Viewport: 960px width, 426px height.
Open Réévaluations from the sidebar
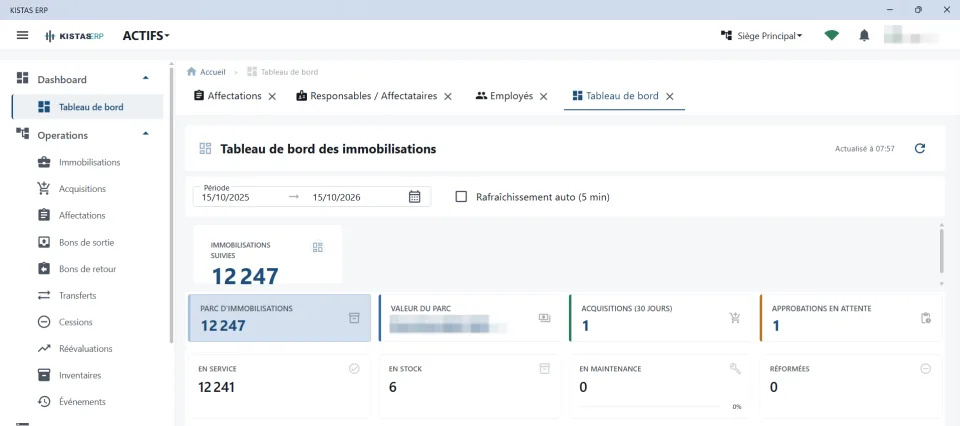(86, 348)
